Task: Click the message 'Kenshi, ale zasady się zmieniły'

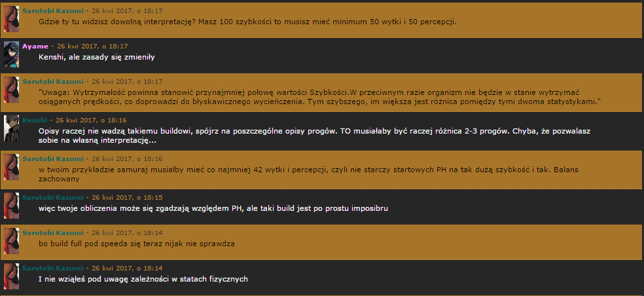Action: (x=96, y=57)
